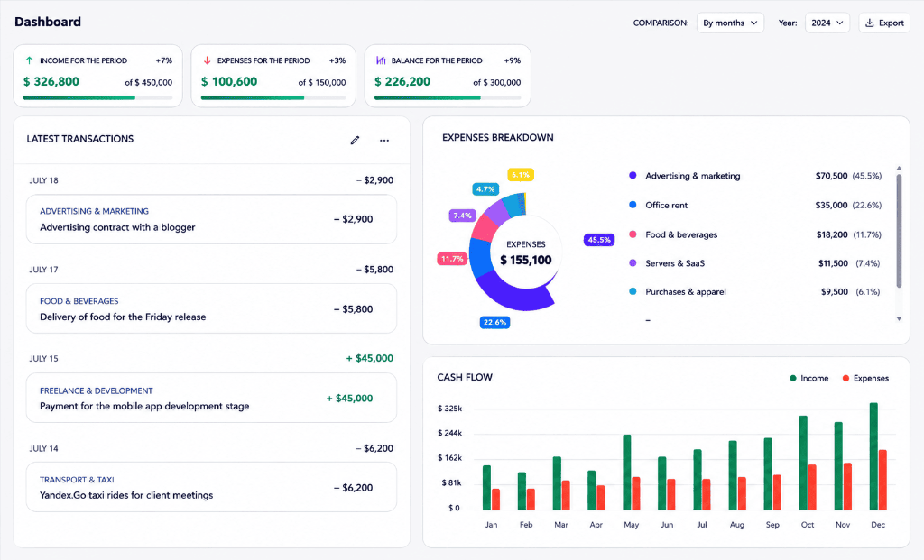Viewport: 924px width, 560px height.
Task: Click the Advertising & Marketing category link
Action: 94,211
